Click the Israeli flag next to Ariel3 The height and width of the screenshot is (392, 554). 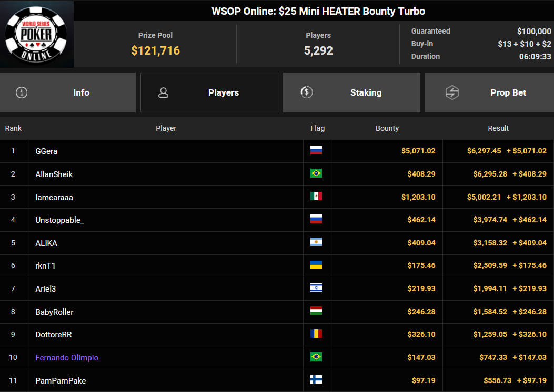(316, 288)
